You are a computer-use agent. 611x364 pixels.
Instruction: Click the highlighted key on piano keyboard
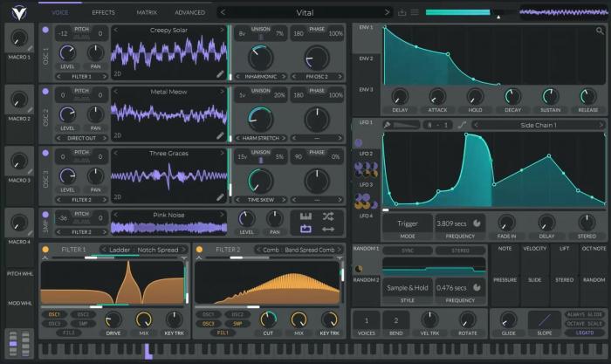click(x=148, y=352)
